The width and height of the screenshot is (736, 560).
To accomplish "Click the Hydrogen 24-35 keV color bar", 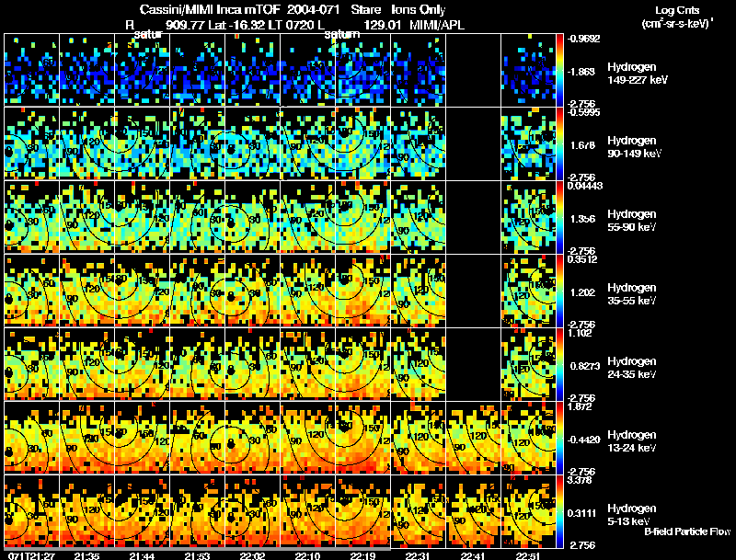I will click(x=559, y=364).
